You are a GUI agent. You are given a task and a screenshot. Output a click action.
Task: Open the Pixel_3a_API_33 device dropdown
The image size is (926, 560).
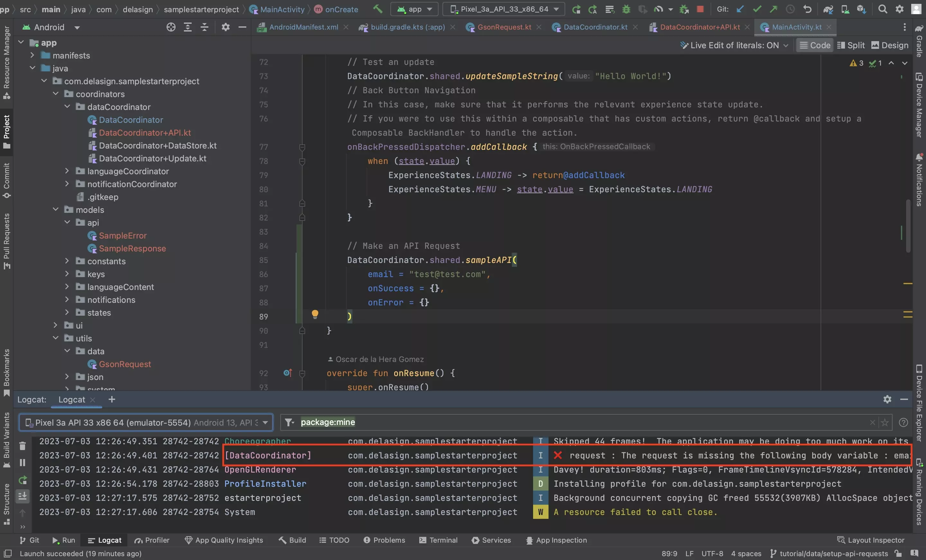(504, 9)
